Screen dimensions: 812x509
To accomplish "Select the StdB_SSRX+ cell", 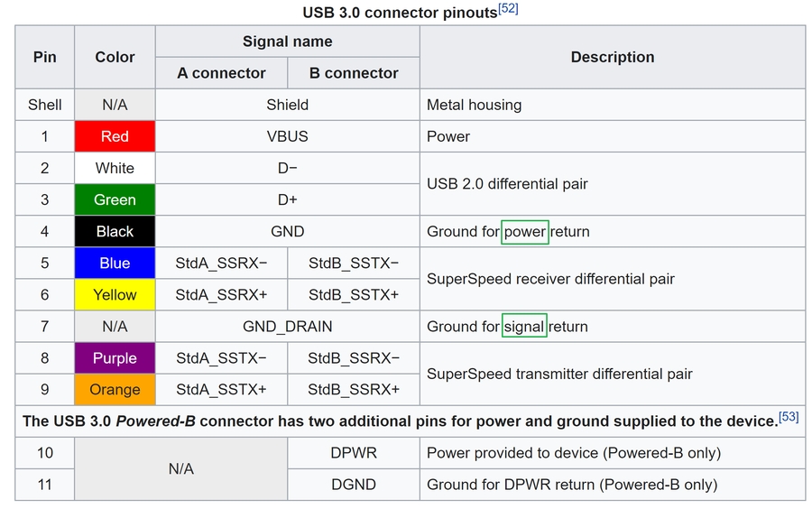I will (x=354, y=390).
